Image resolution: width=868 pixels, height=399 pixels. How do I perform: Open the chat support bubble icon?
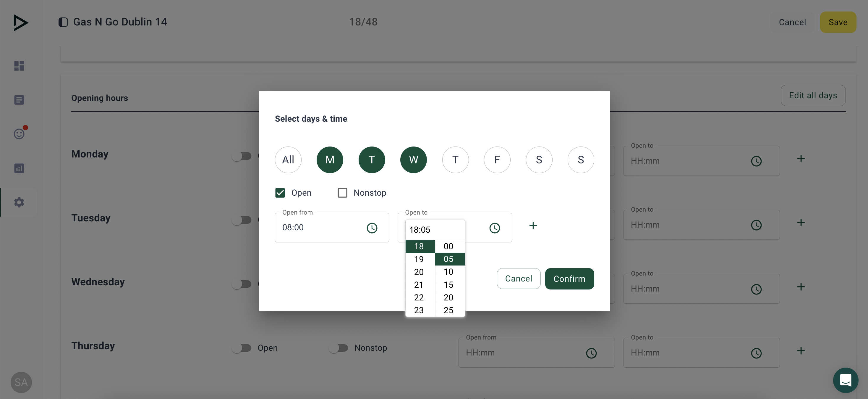[x=845, y=380]
